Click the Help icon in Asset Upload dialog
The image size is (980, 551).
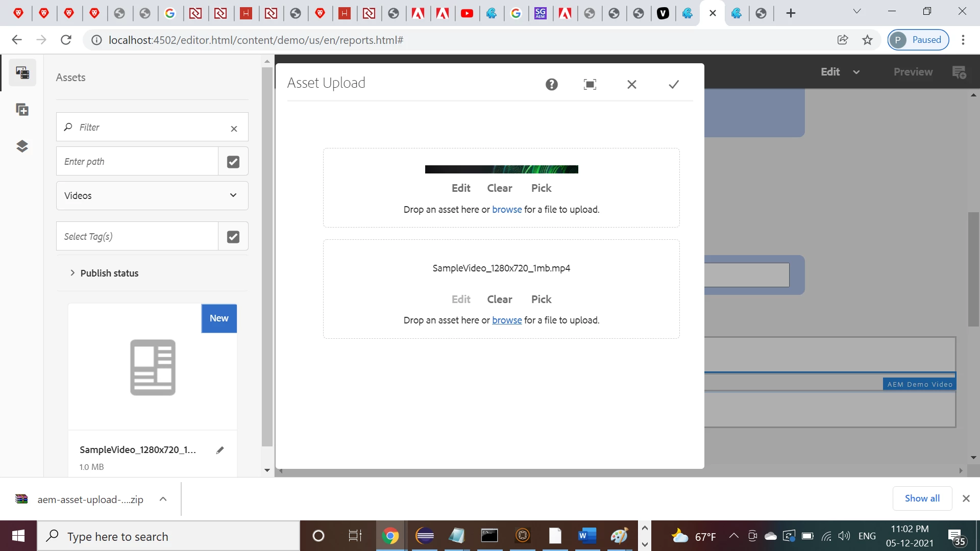[x=551, y=85]
